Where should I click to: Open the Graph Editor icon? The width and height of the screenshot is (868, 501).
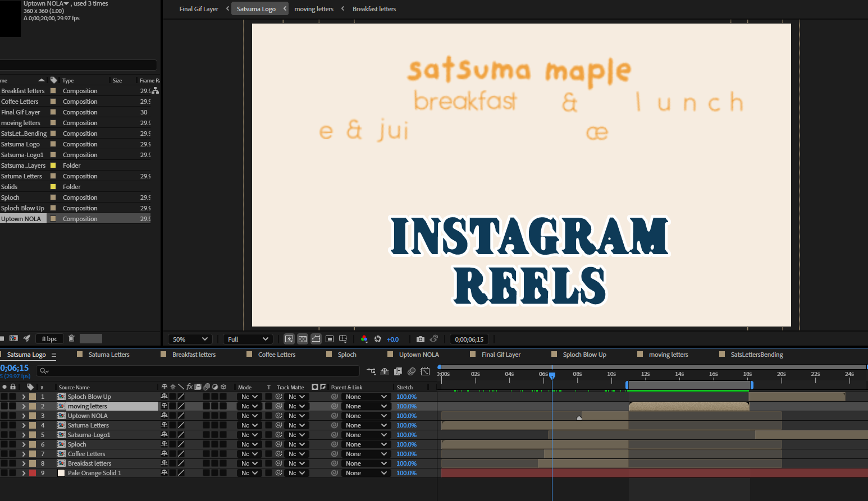click(x=425, y=371)
